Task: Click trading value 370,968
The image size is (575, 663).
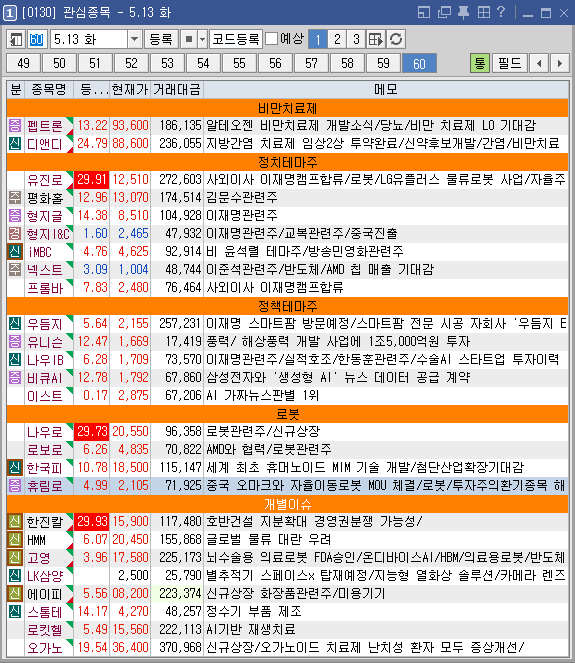Action: coord(181,647)
